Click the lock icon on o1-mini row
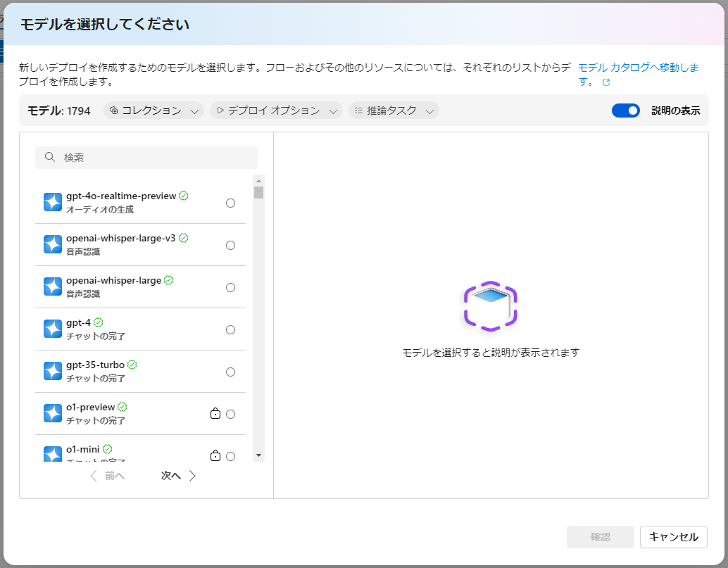 point(215,455)
